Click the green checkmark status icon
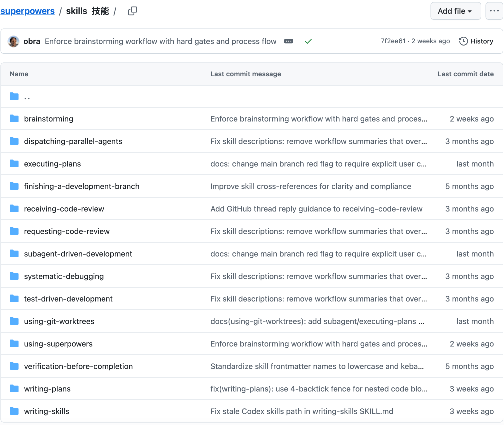 coord(308,41)
